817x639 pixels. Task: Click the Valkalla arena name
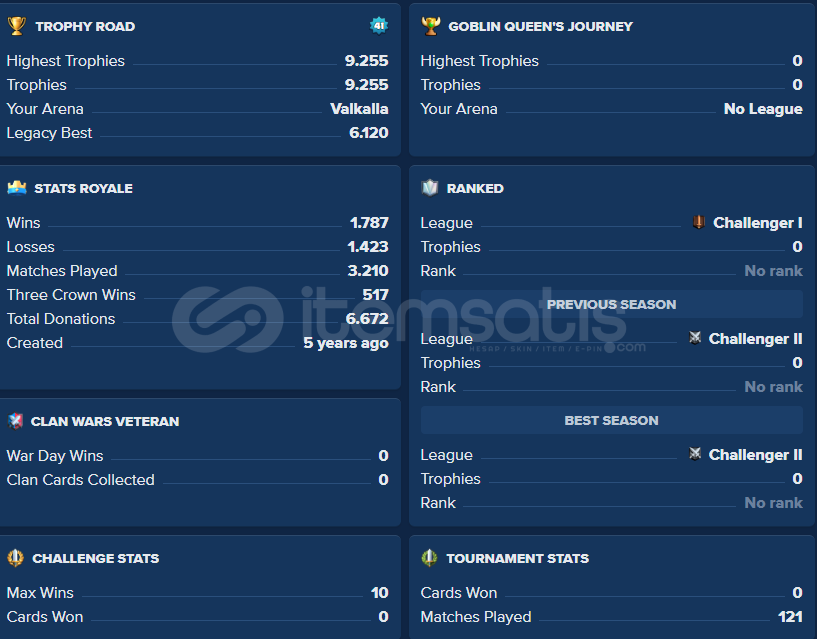point(359,109)
